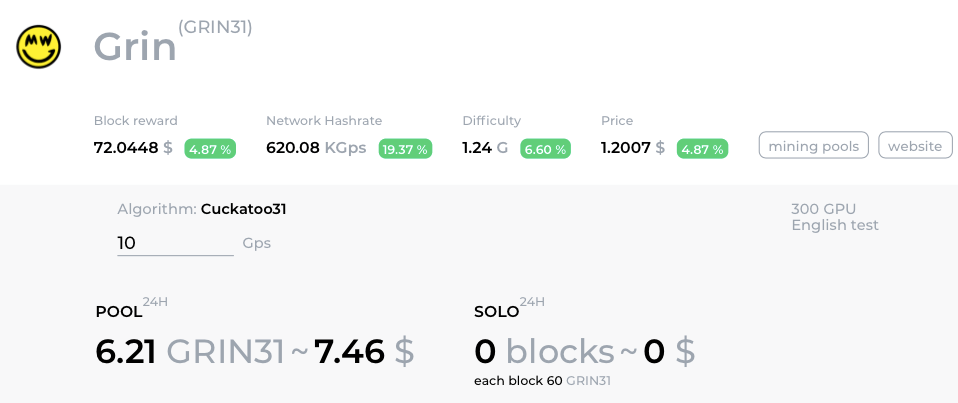Click the (GRIN31) ticker label
Screen dimensions: 958x403
coord(215,27)
